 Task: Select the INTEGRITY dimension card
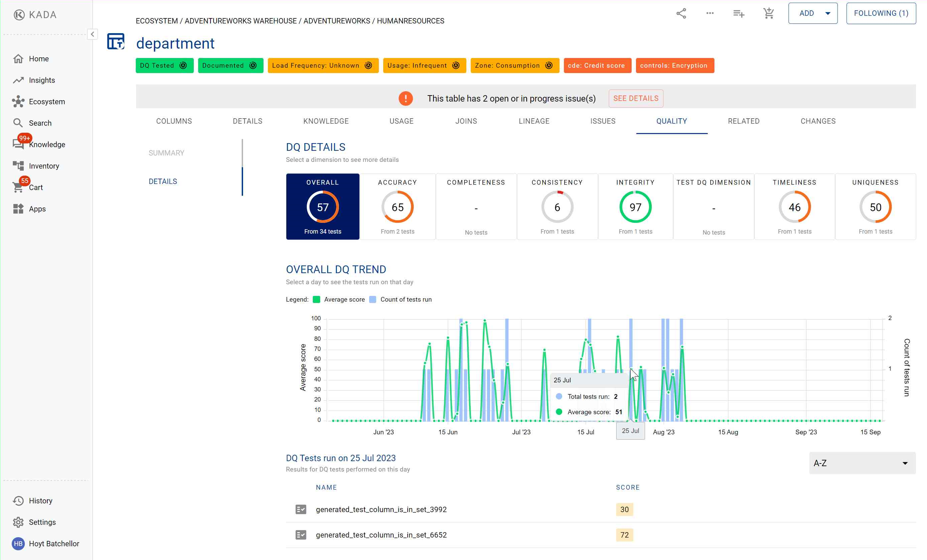click(x=635, y=206)
